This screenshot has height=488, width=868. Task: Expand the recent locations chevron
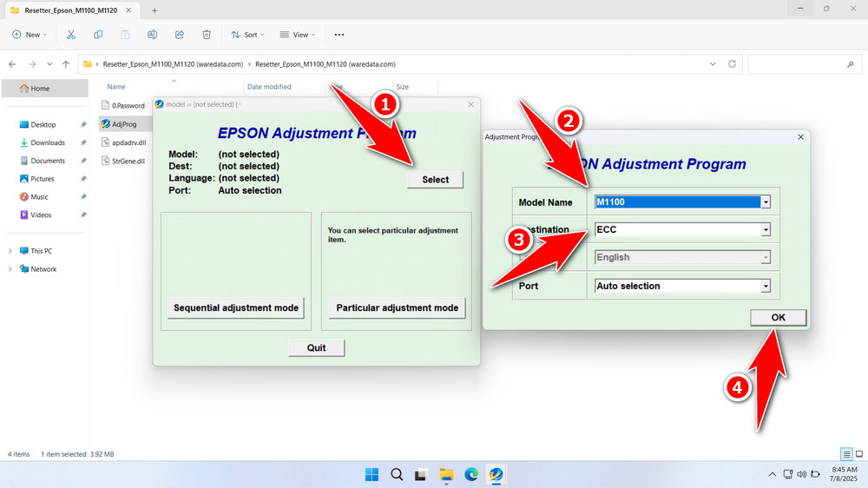[49, 64]
